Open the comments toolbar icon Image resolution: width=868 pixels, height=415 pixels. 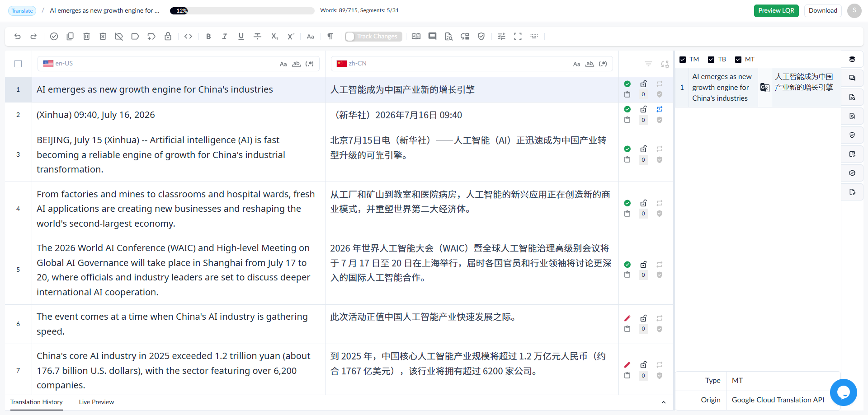(x=433, y=37)
